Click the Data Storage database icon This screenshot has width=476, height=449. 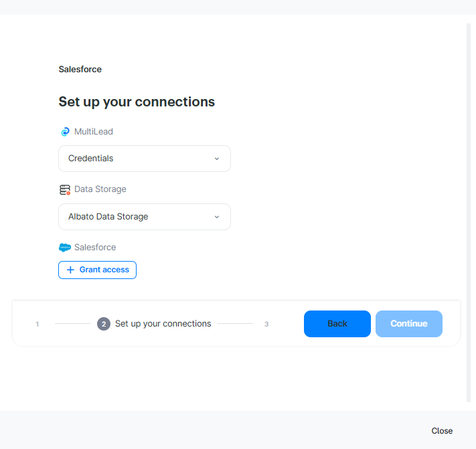pyautogui.click(x=65, y=190)
